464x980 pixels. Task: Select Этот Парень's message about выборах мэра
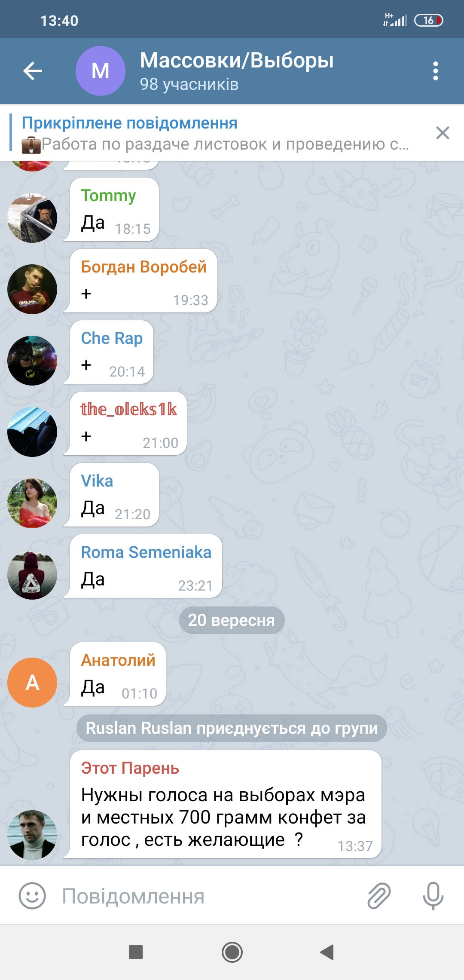pyautogui.click(x=226, y=804)
